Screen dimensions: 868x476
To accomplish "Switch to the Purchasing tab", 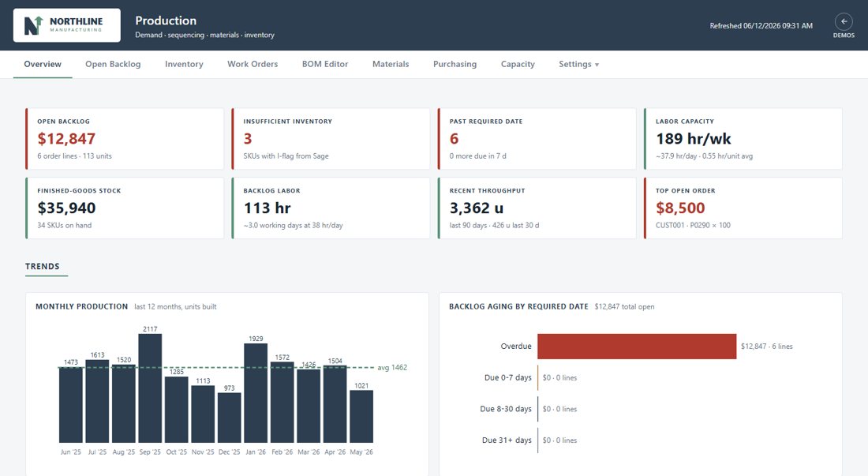I will coord(455,64).
